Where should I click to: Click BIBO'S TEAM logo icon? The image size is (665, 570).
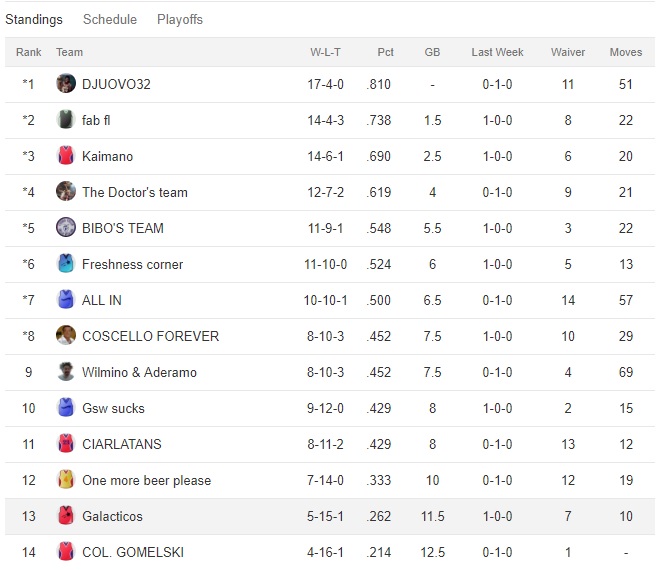pos(66,228)
